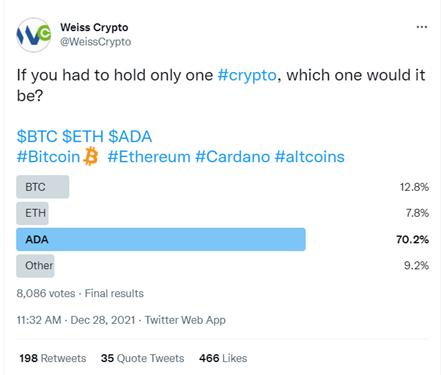The image size is (441, 375).
Task: Click the Weiss Crypto profile avatar
Action: click(x=34, y=35)
